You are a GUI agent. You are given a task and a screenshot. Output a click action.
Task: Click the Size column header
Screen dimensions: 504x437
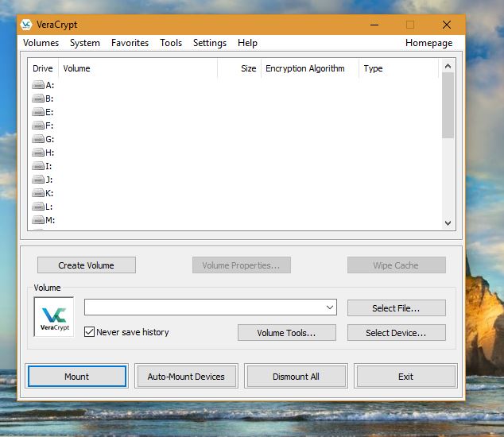[x=239, y=68]
